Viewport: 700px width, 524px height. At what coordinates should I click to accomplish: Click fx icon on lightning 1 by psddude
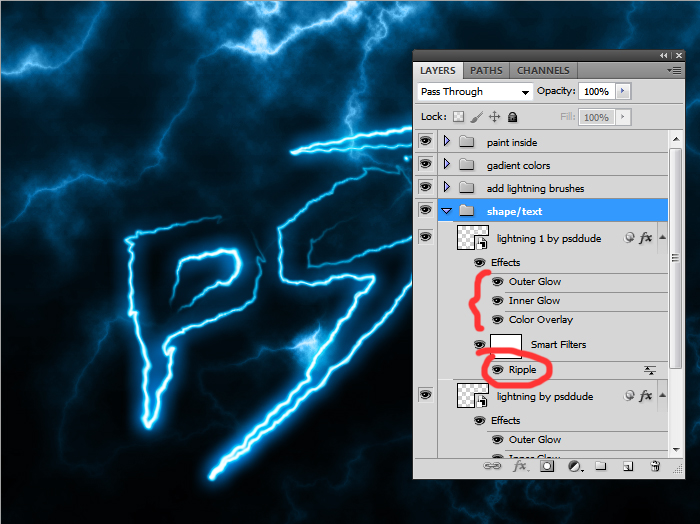coord(646,238)
